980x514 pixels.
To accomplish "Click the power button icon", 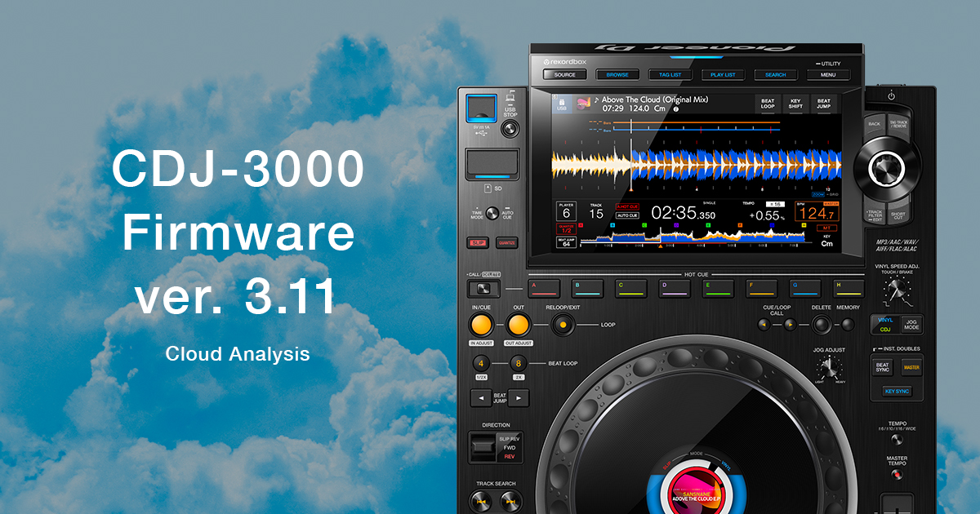I will coord(891,95).
